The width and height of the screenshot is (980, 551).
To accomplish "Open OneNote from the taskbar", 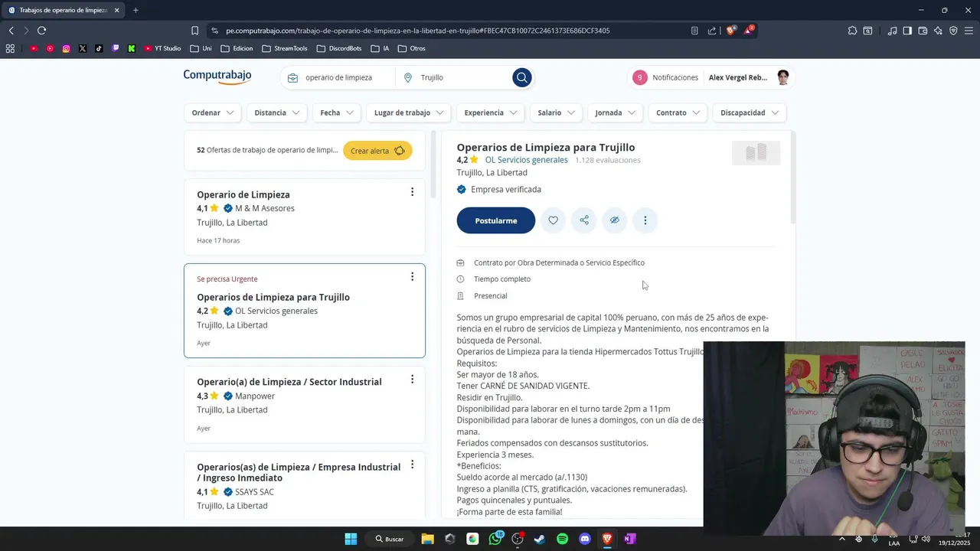I will click(x=630, y=539).
